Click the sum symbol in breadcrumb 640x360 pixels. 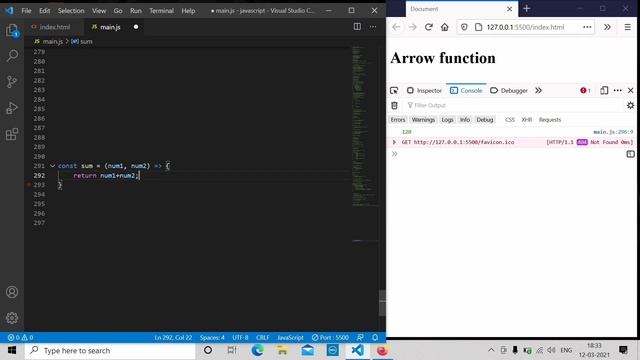82,41
